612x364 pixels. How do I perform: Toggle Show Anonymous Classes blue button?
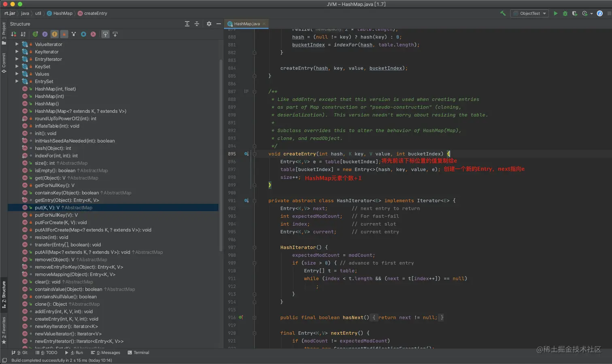coord(83,34)
